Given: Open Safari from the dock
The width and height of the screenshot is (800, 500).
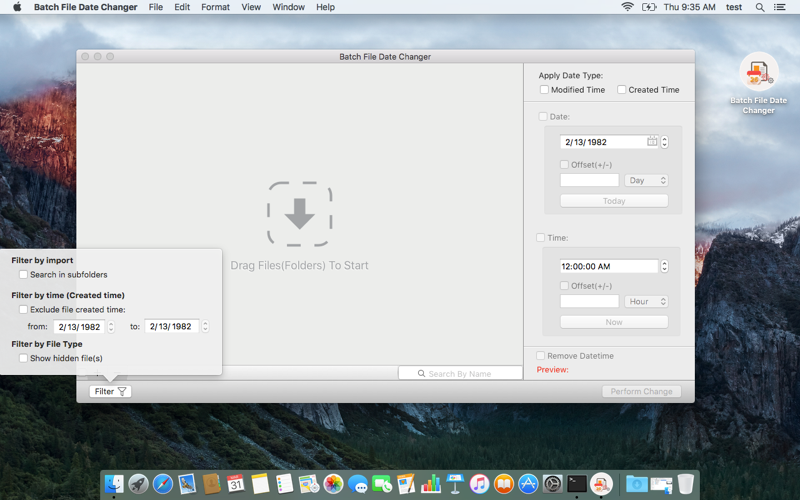Looking at the screenshot, I should [163, 483].
